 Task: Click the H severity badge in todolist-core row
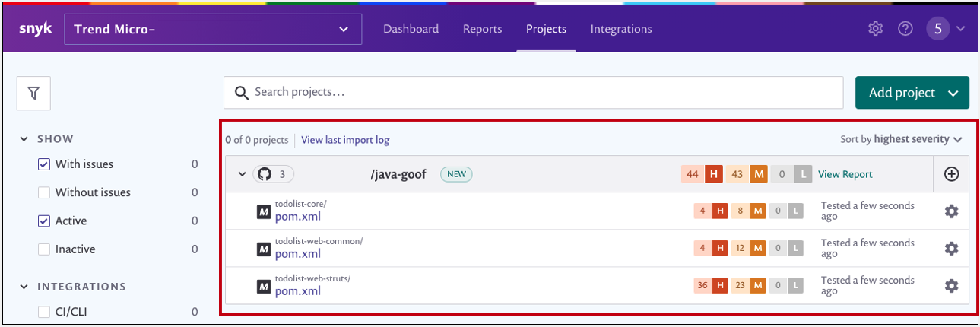point(719,211)
